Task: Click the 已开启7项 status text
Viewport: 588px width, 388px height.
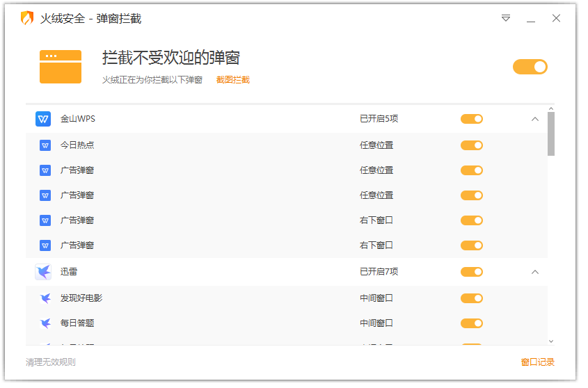Action: click(x=379, y=273)
